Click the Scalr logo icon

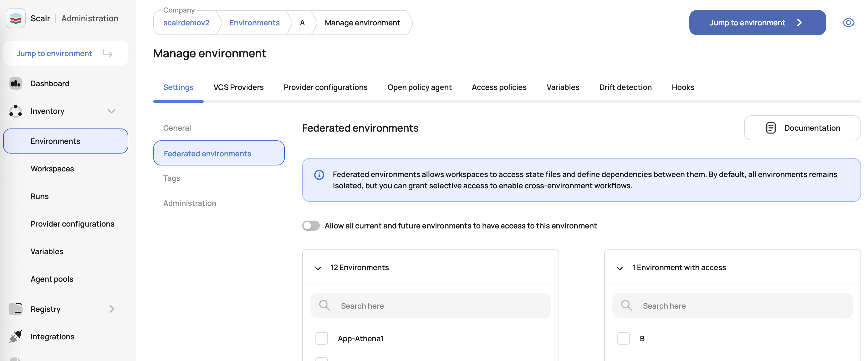tap(16, 18)
